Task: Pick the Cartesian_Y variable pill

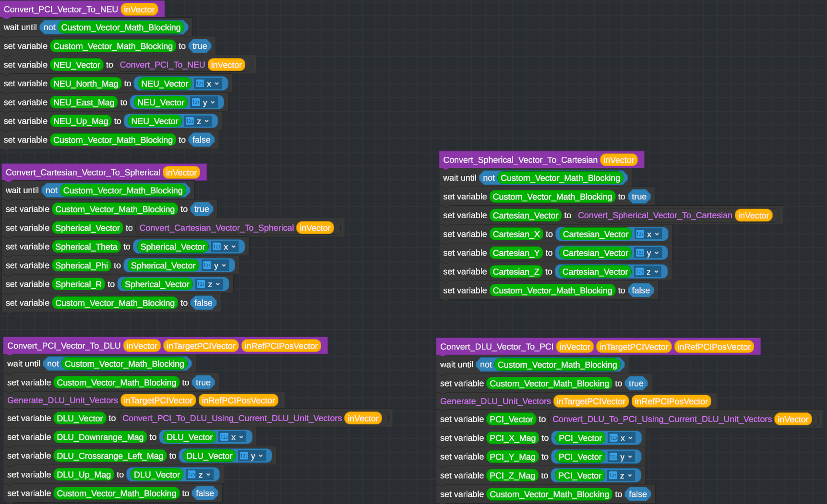Action: coord(516,253)
